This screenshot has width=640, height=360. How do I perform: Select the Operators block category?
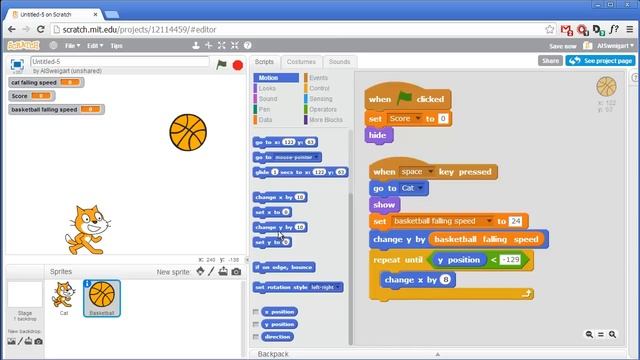pyautogui.click(x=322, y=109)
